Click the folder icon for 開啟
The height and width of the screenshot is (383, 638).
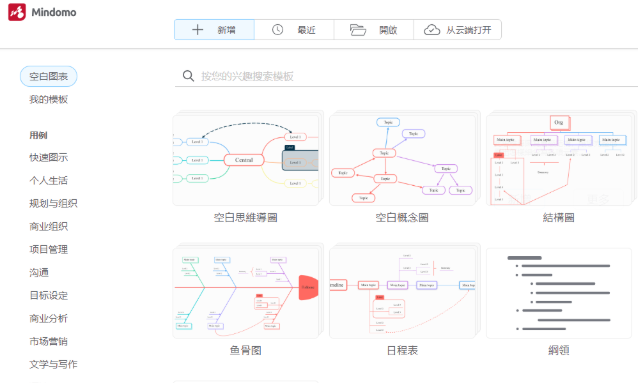coord(358,30)
